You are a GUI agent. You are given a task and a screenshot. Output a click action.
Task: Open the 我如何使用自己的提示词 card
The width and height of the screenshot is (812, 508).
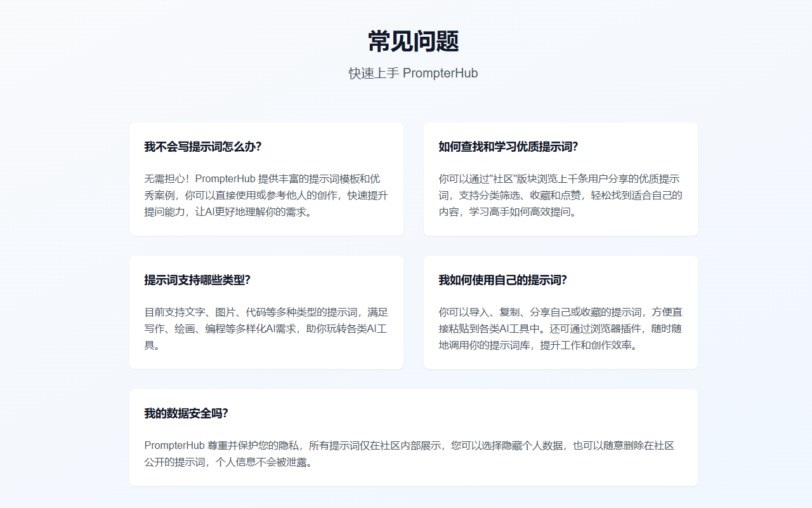[560, 312]
